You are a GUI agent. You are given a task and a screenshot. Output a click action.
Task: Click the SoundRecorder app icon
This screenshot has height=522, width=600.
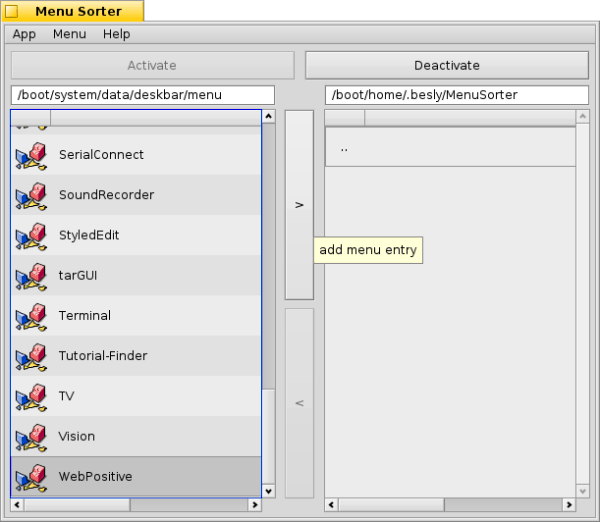[31, 195]
